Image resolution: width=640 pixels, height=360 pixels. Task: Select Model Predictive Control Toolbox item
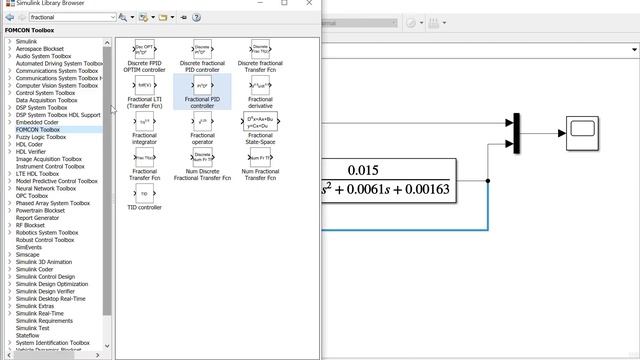coord(57,181)
